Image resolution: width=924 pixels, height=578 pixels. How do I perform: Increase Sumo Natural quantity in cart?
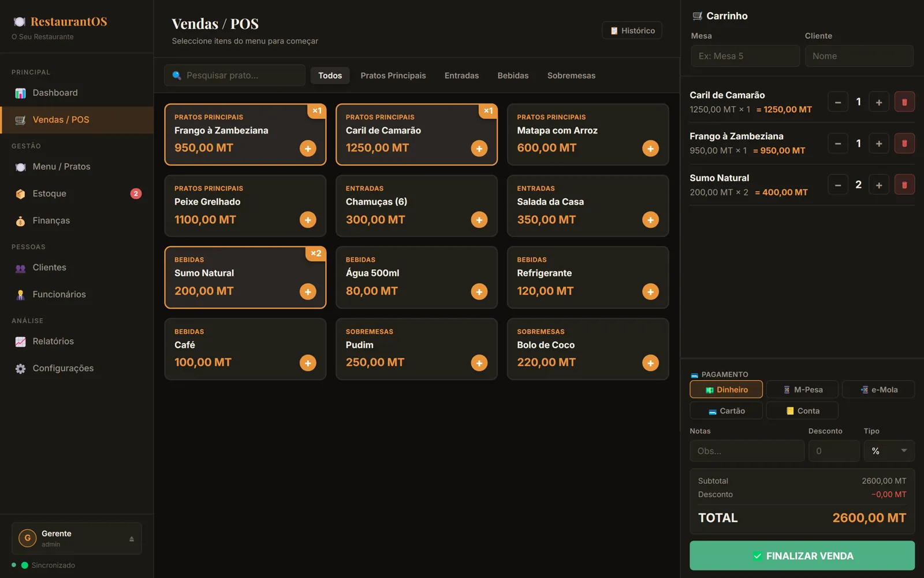pos(879,185)
